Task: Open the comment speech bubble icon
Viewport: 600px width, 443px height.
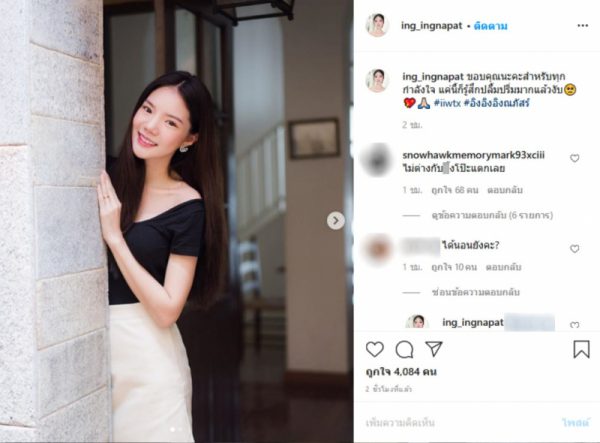Action: click(x=404, y=349)
